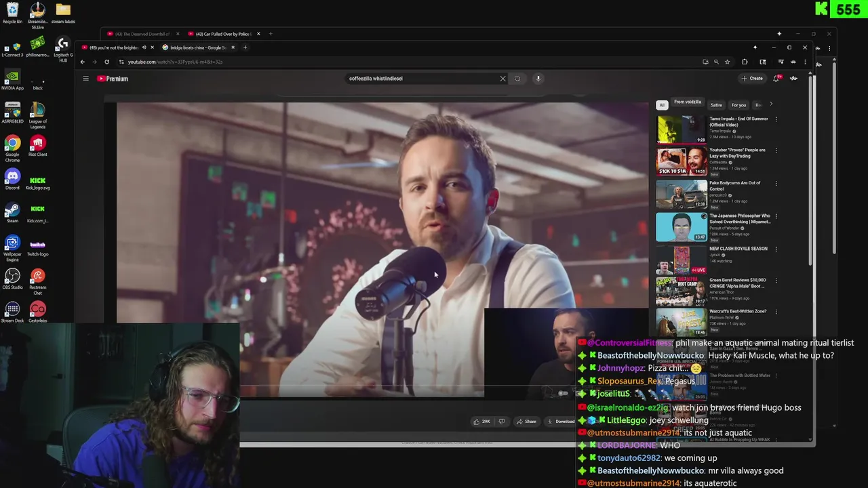The height and width of the screenshot is (488, 868).
Task: Like the video with thumbs up
Action: click(x=482, y=422)
